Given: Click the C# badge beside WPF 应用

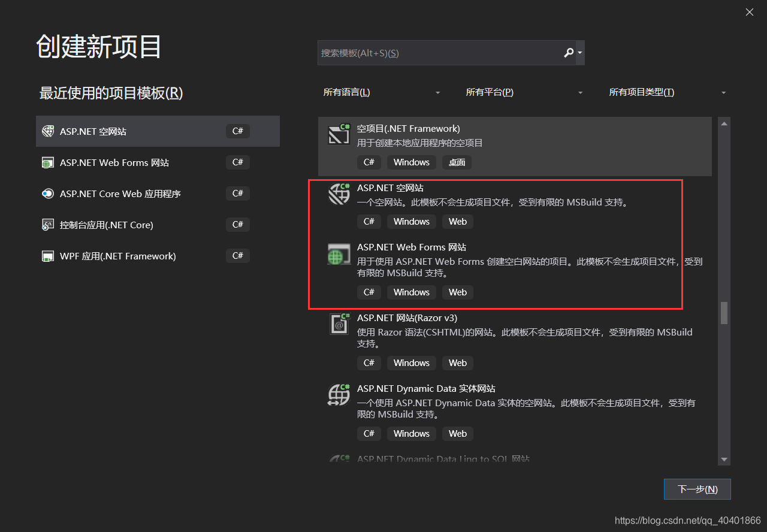Looking at the screenshot, I should pyautogui.click(x=238, y=256).
